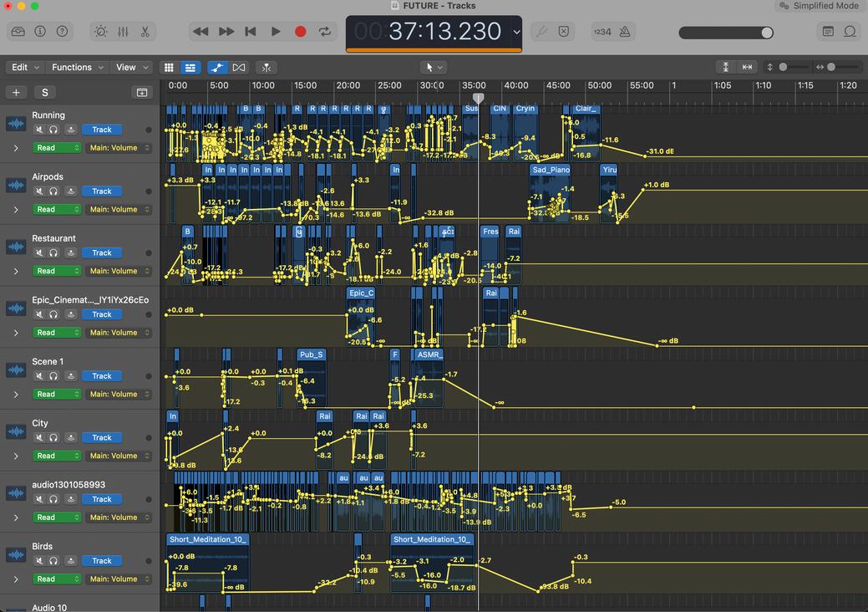Open the Inspector info icon
The image size is (868, 612).
click(40, 32)
